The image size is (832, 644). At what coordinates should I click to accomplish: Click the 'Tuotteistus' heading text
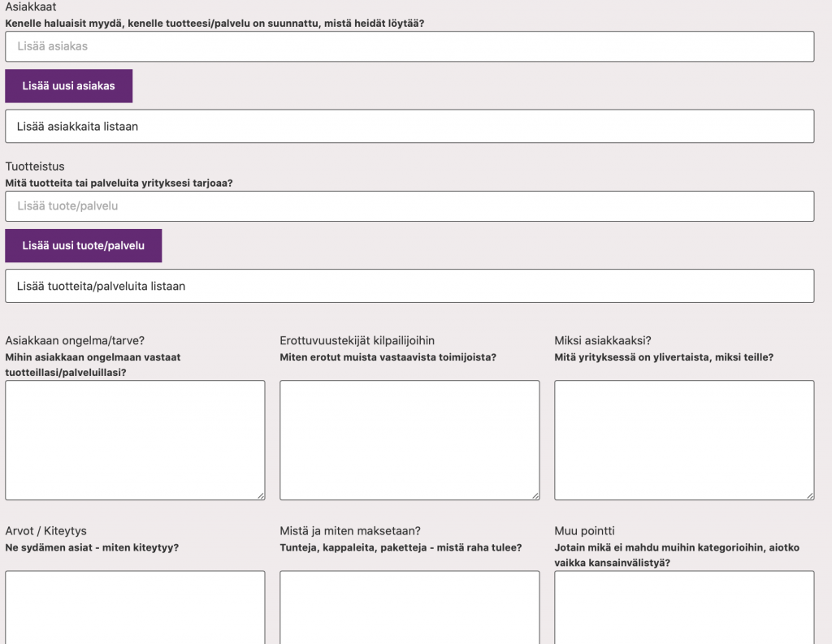[x=35, y=166]
